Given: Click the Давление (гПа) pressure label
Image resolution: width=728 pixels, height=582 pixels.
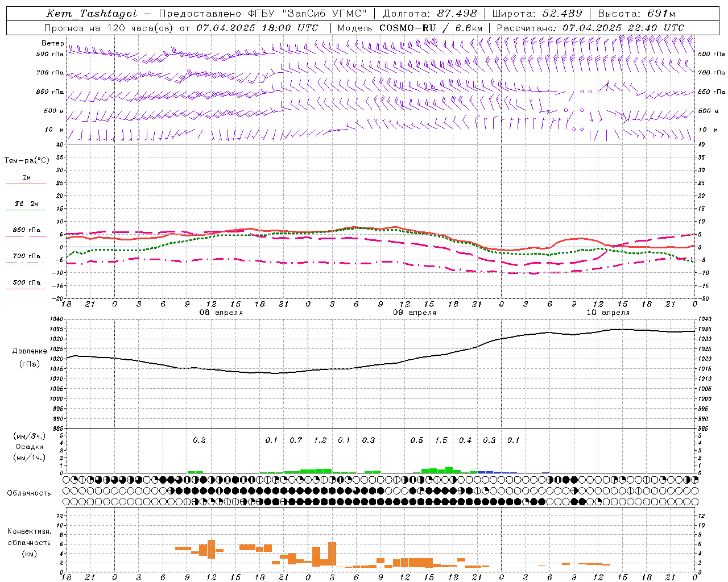Looking at the screenshot, I should [29, 357].
